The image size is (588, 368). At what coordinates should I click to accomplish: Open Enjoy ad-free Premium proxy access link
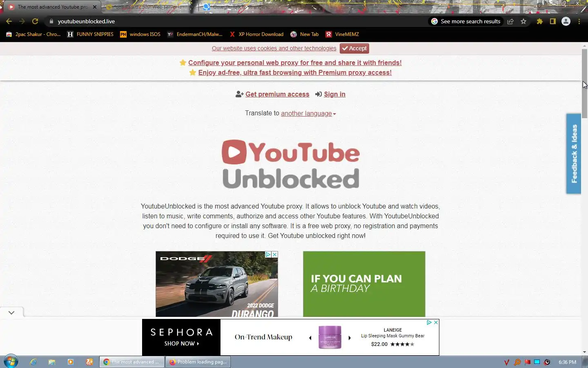[x=295, y=72]
